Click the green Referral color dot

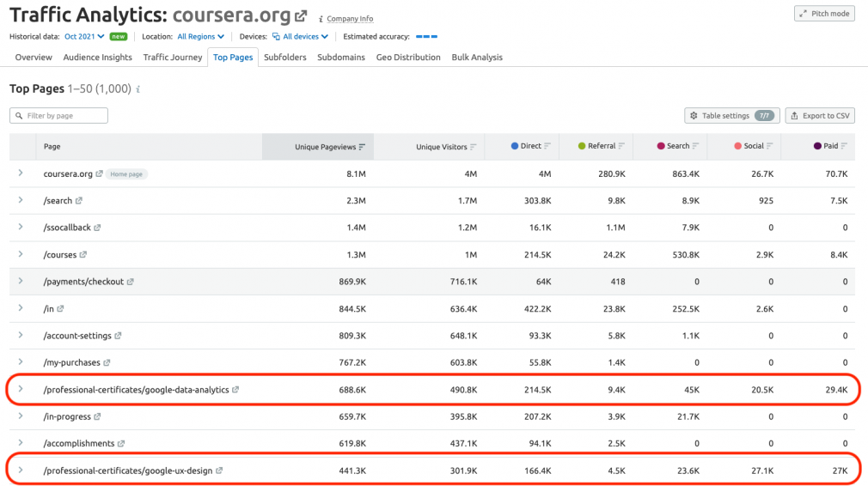point(581,146)
